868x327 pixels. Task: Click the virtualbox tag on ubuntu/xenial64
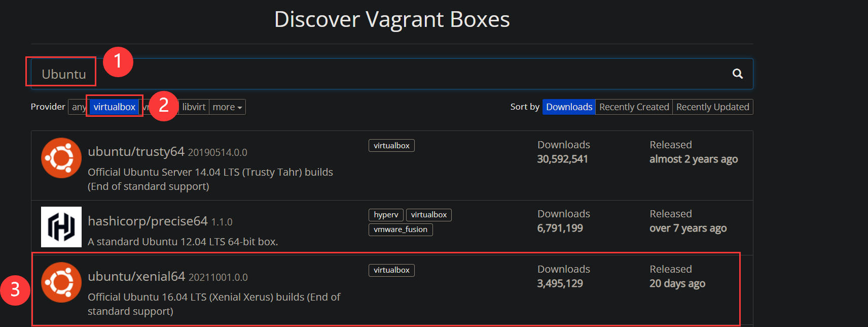[x=391, y=270]
